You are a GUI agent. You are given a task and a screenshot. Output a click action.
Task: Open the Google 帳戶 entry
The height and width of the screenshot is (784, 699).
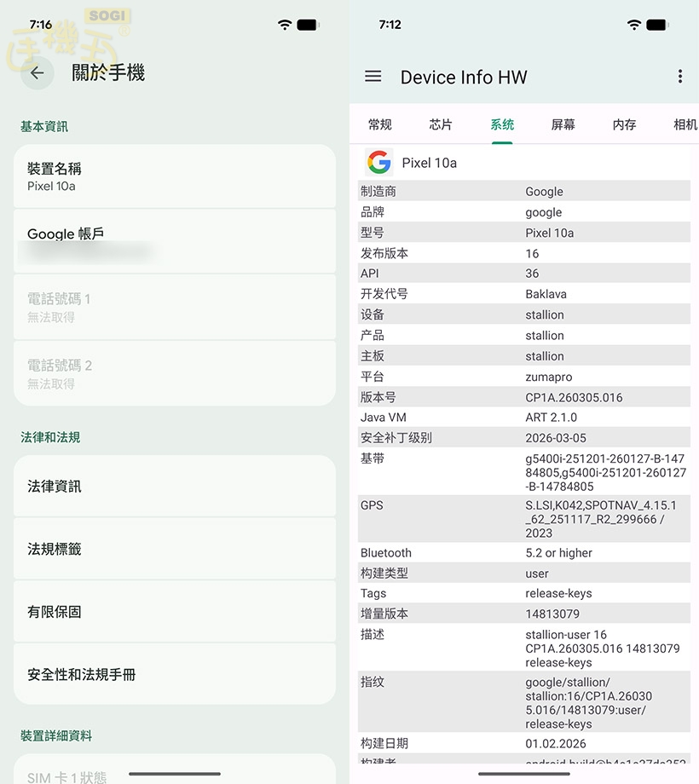[175, 241]
